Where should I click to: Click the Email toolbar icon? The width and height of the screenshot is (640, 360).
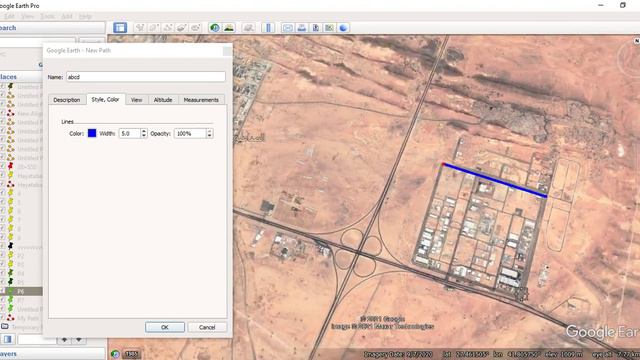(288, 28)
